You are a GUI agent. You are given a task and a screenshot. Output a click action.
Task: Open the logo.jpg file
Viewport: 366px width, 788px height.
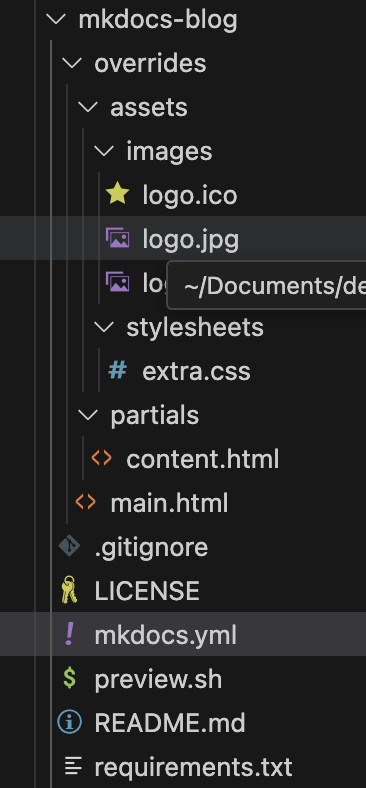tap(191, 240)
